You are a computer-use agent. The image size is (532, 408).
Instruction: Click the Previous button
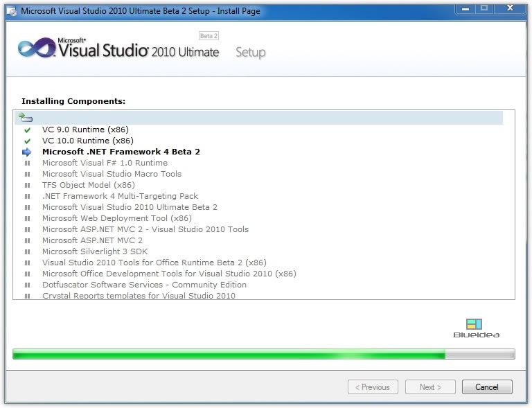click(x=373, y=387)
